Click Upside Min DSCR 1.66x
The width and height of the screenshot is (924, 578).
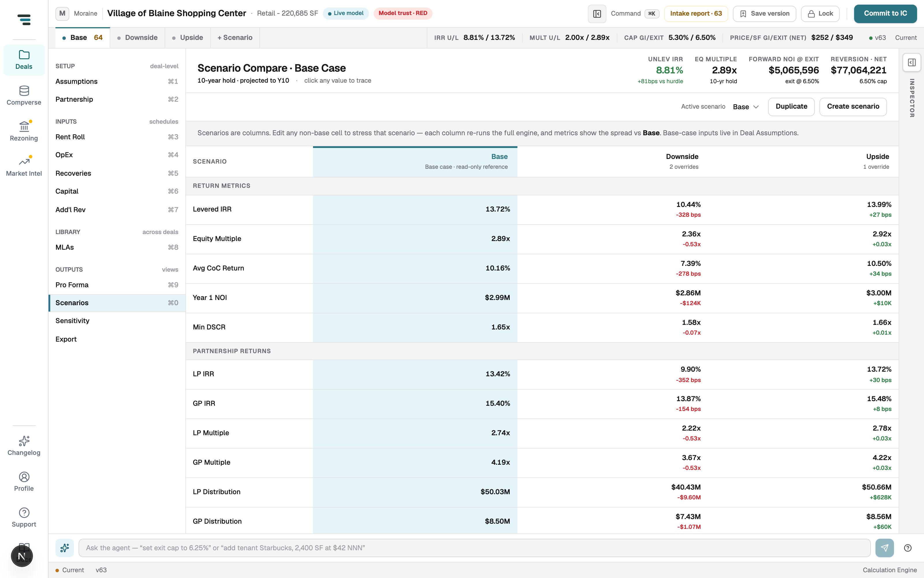882,322
